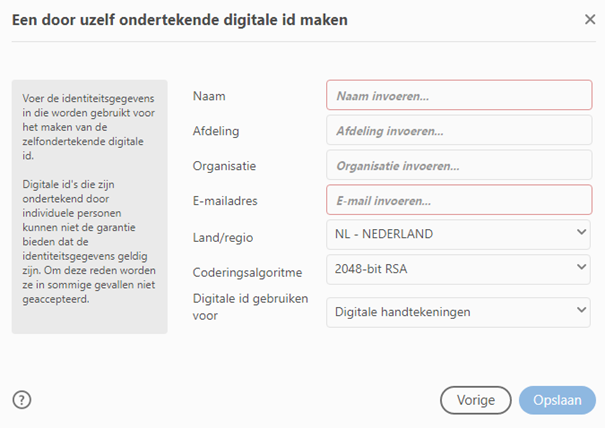Click the Coderingsalgoritme label text

[x=247, y=272]
